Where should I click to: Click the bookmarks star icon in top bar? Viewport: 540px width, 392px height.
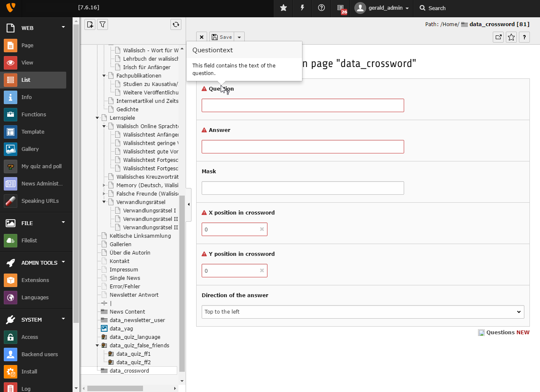pyautogui.click(x=283, y=8)
